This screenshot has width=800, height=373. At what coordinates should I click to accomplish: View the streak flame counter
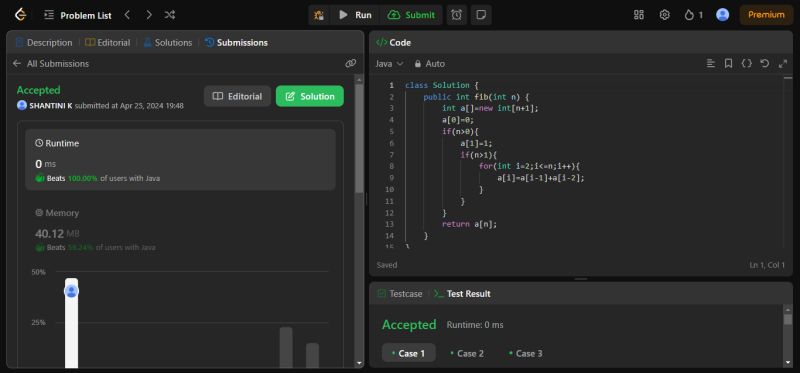(x=694, y=15)
